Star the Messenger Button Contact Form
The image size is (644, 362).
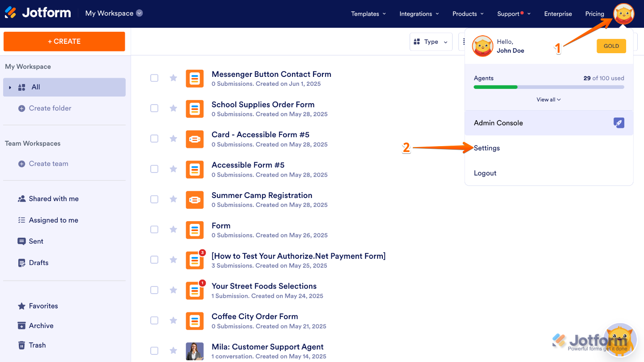tap(173, 78)
